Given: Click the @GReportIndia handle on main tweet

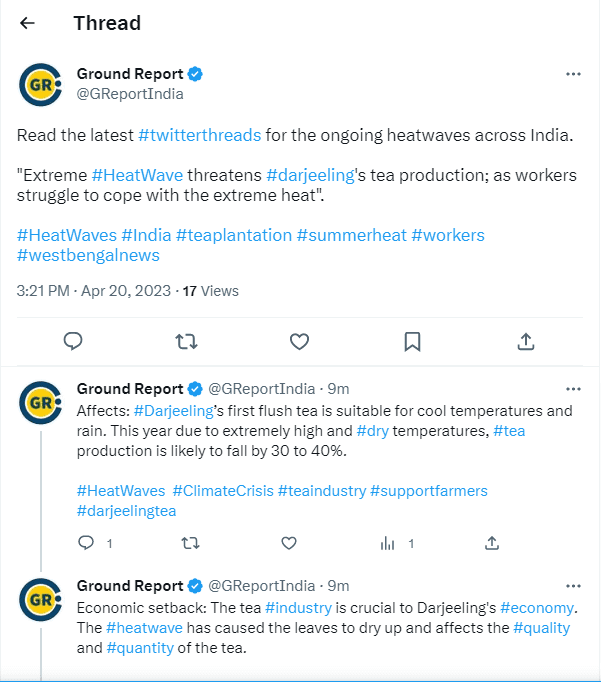Looking at the screenshot, I should (130, 94).
